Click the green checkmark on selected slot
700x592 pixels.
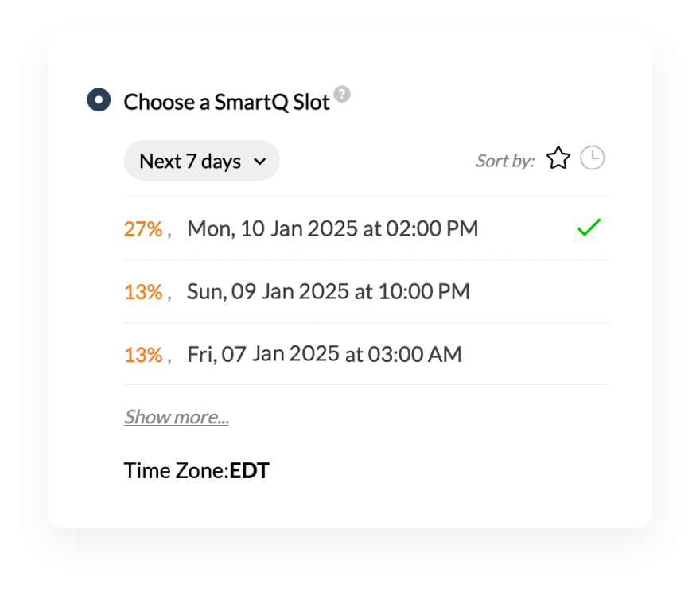[x=587, y=228]
